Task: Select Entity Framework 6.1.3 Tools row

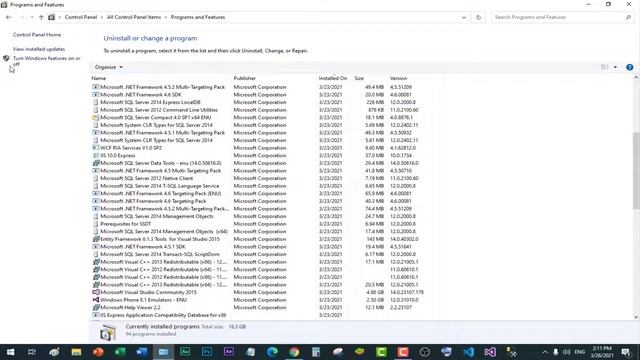Action: tap(258, 239)
